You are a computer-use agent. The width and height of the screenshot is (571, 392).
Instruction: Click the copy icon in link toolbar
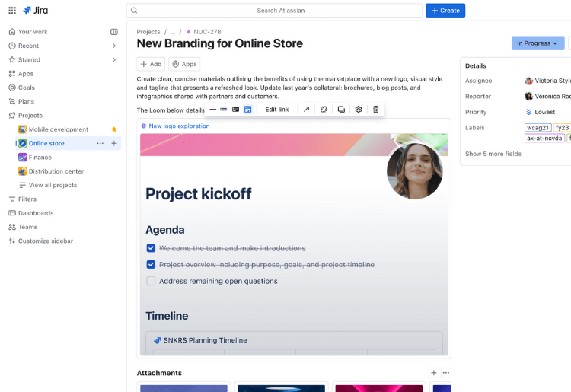pos(341,110)
